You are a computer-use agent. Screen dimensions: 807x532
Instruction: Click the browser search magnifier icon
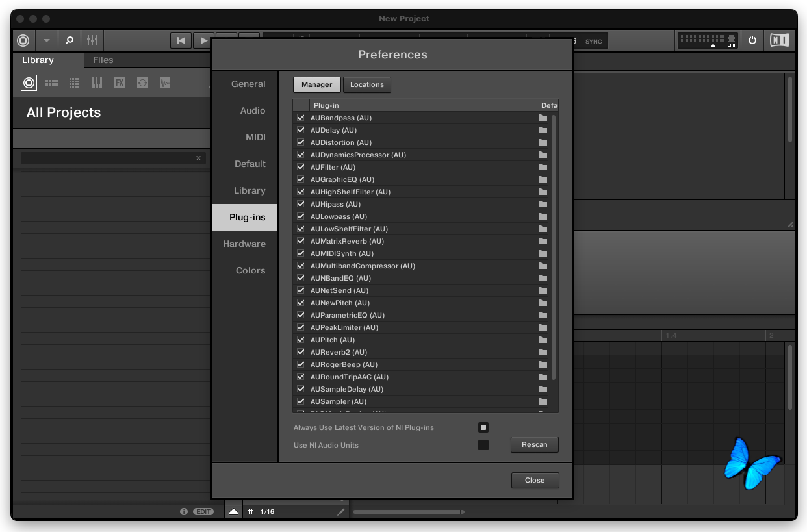pos(70,40)
